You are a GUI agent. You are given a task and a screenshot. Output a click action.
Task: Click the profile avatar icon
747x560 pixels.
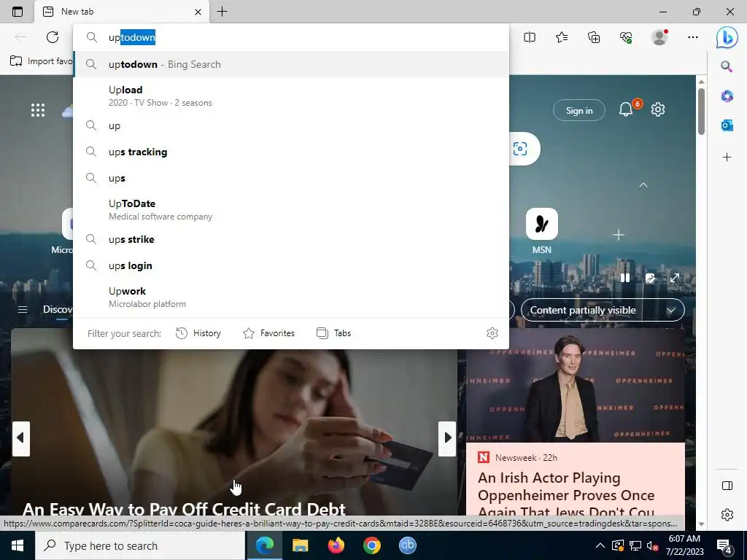[659, 37]
